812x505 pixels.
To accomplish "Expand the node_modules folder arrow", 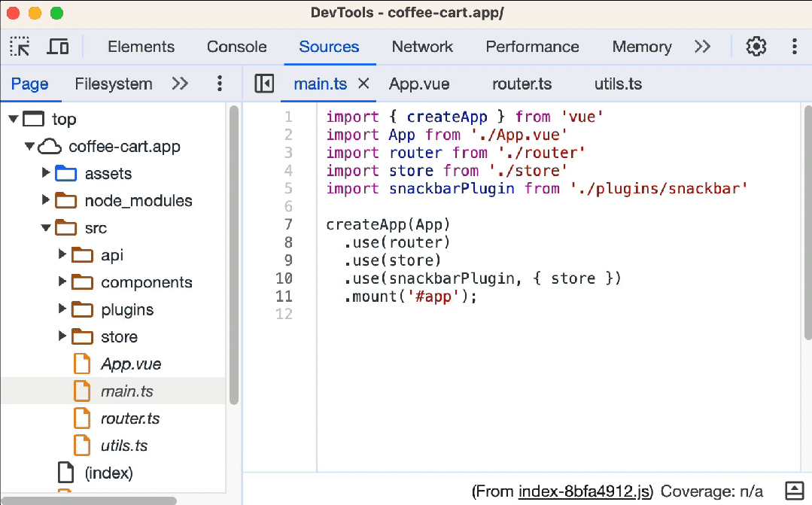I will [46, 199].
